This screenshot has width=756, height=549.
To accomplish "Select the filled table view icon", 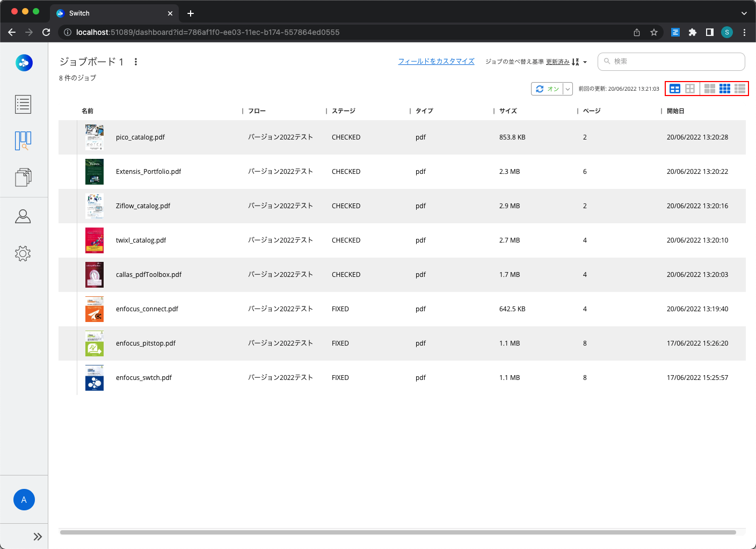I will click(675, 89).
